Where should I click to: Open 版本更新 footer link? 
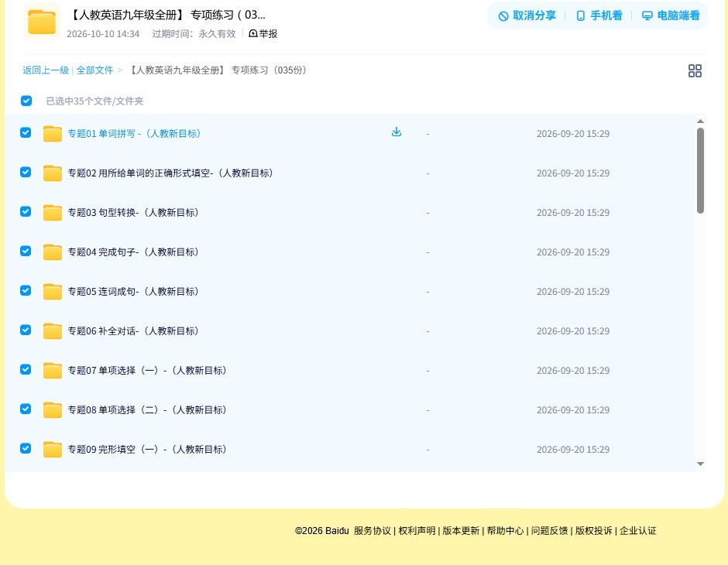point(461,531)
